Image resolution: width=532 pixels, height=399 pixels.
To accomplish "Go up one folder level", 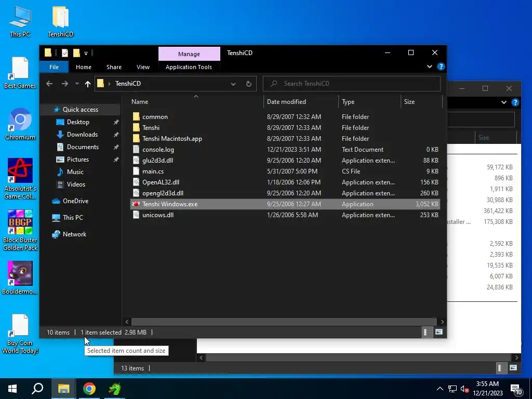I will click(x=87, y=84).
